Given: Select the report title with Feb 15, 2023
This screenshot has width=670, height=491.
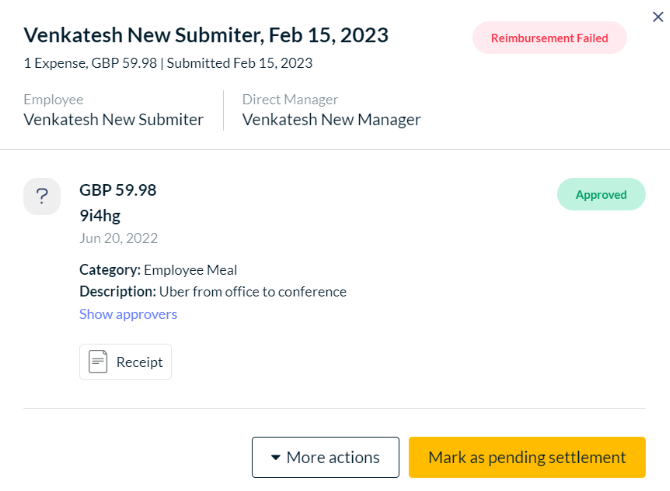Looking at the screenshot, I should click(206, 36).
